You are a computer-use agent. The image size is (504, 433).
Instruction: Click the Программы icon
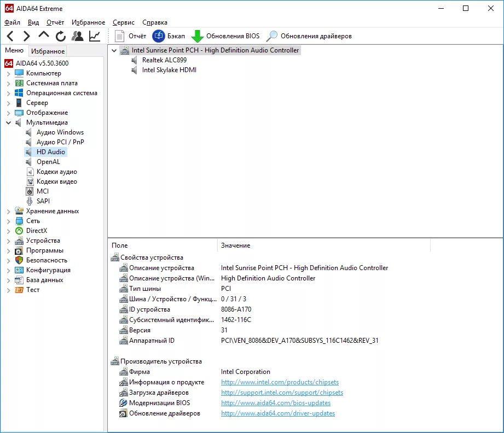tap(19, 250)
